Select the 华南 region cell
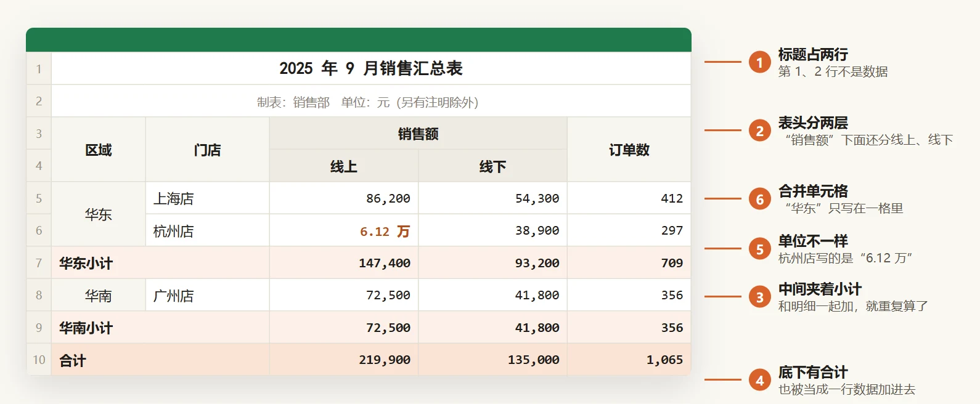This screenshot has width=980, height=404. tap(99, 295)
